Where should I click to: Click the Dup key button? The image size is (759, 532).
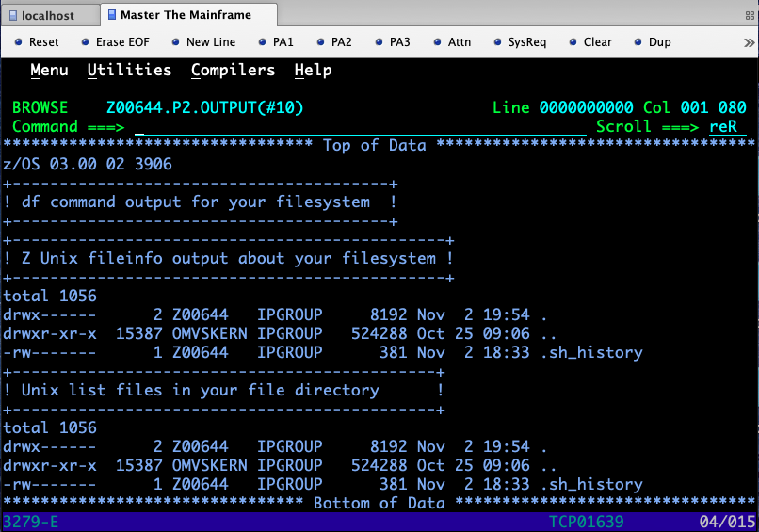653,42
